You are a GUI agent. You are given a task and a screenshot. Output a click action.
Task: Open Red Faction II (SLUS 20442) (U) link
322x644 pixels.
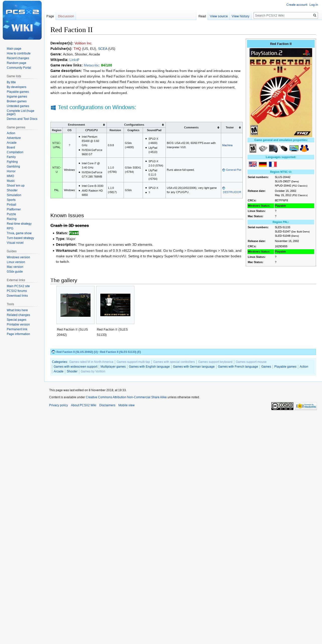click(77, 352)
